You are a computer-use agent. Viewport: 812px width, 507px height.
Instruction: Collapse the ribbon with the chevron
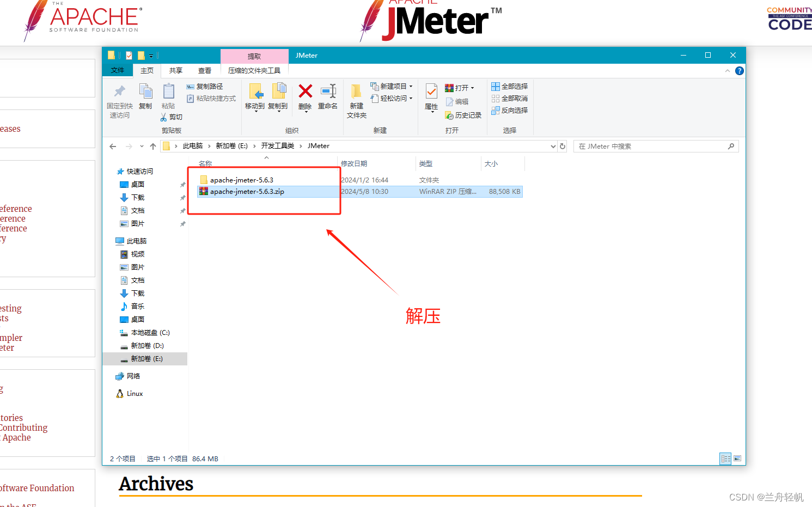[728, 71]
